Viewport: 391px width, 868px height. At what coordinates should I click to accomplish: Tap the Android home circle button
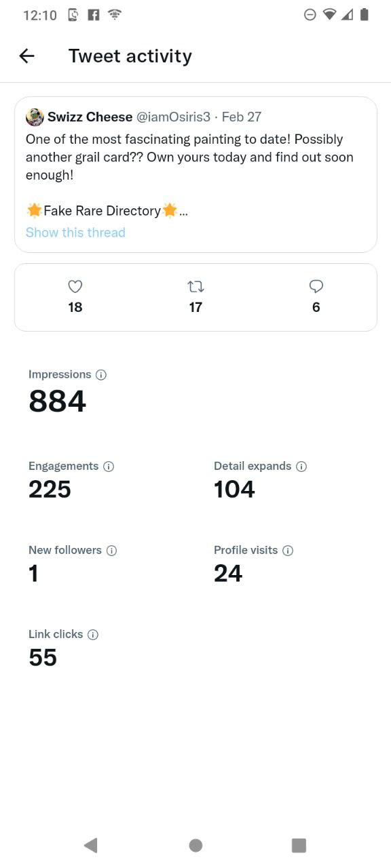point(195,845)
